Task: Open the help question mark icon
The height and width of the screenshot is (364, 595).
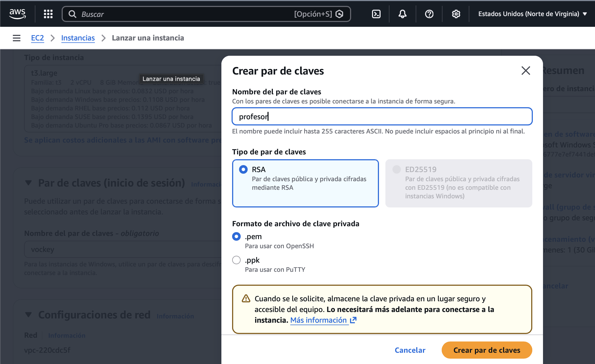Action: point(429,14)
